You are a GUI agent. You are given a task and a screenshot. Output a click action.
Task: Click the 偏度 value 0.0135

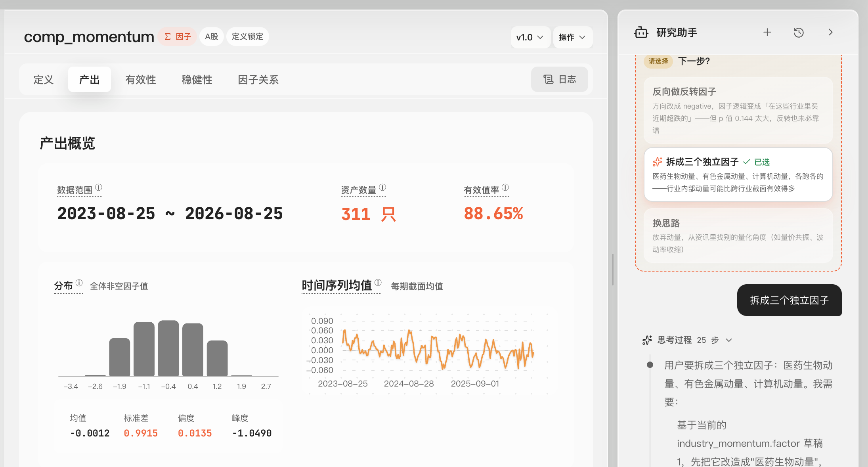(x=195, y=433)
